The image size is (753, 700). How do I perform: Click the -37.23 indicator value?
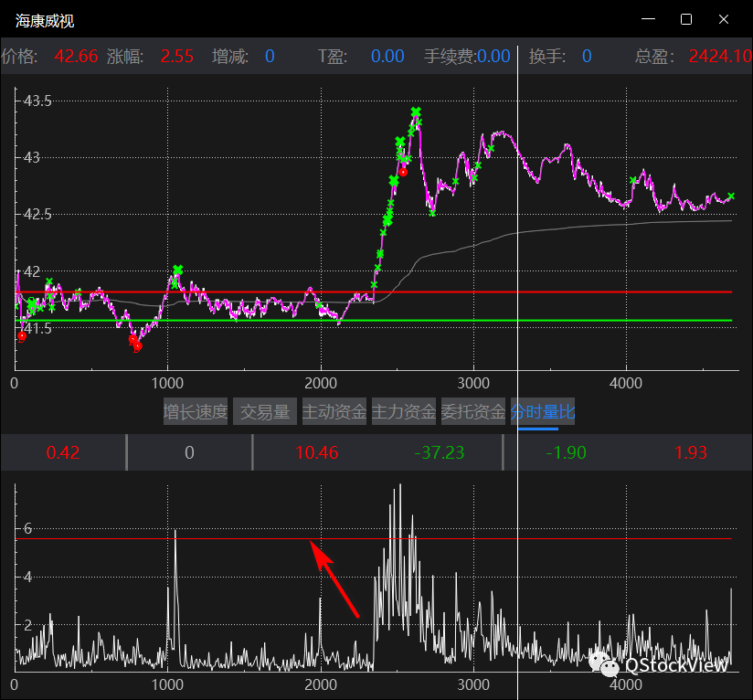point(439,452)
